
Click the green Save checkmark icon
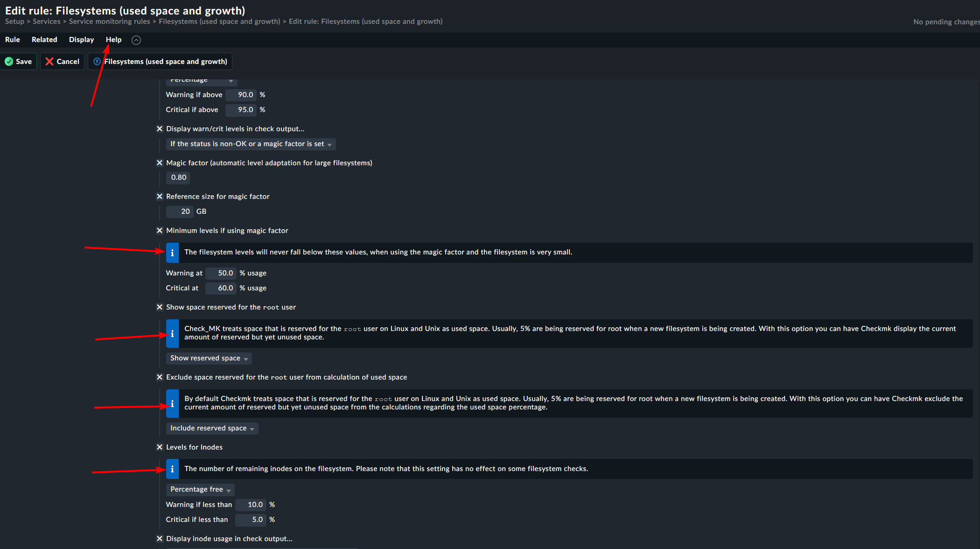pos(9,62)
